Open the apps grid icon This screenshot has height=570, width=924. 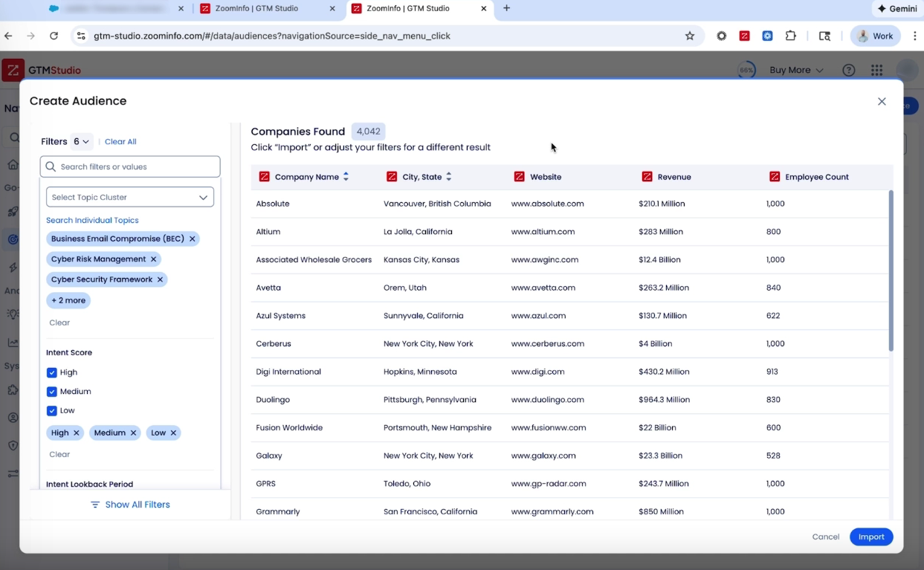pos(877,70)
